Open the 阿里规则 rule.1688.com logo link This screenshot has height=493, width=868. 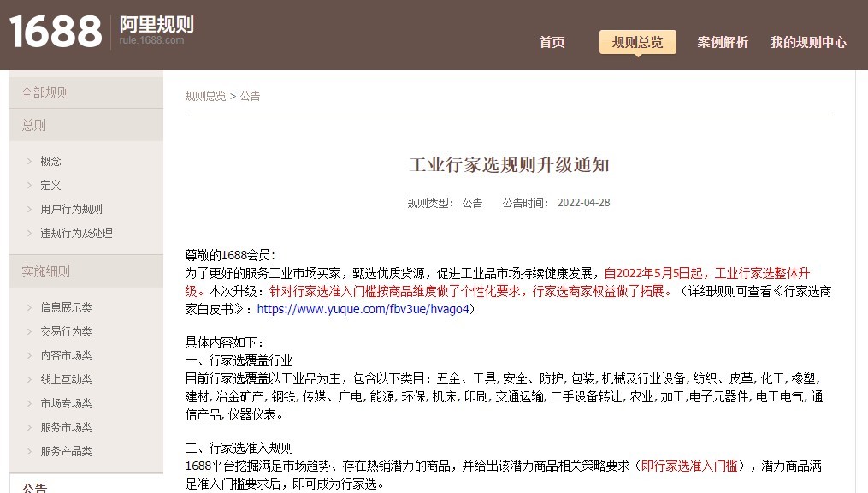[x=156, y=30]
